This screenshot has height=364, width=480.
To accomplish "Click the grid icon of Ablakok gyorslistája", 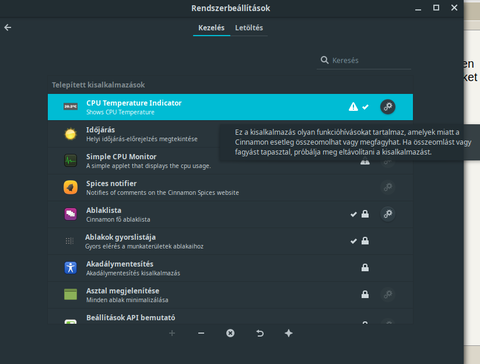I will click(x=70, y=241).
